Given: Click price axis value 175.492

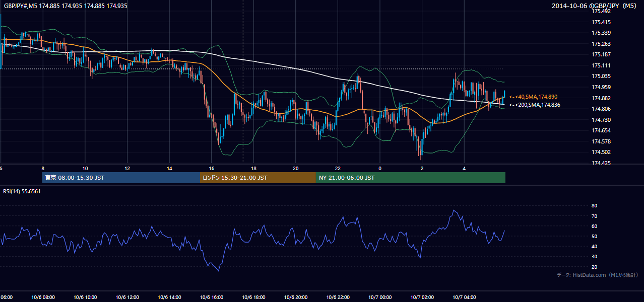Looking at the screenshot, I should (x=601, y=11).
